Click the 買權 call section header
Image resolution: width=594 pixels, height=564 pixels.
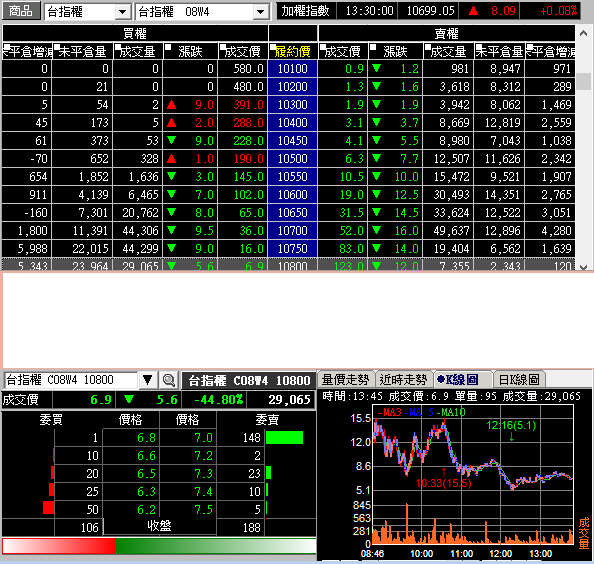135,33
